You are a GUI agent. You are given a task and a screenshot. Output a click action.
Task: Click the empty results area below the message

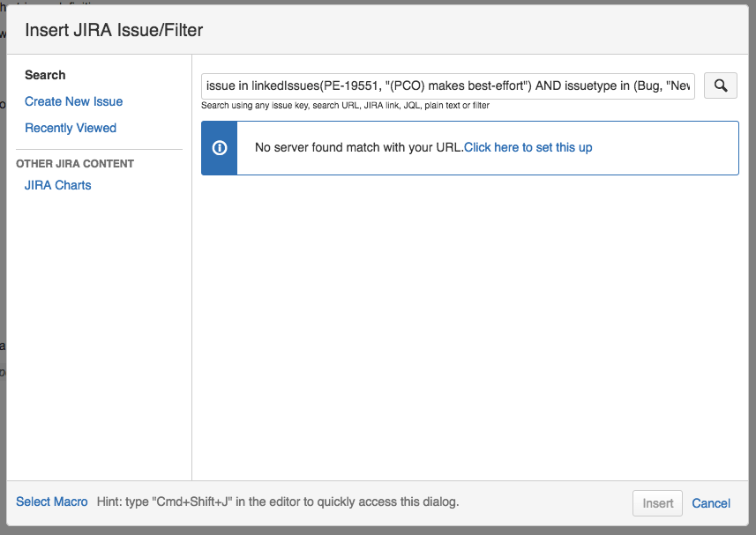point(470,328)
